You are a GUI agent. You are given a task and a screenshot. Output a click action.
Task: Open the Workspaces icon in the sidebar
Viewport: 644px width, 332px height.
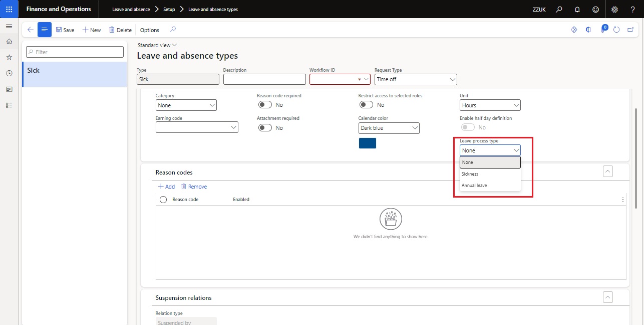(9, 89)
